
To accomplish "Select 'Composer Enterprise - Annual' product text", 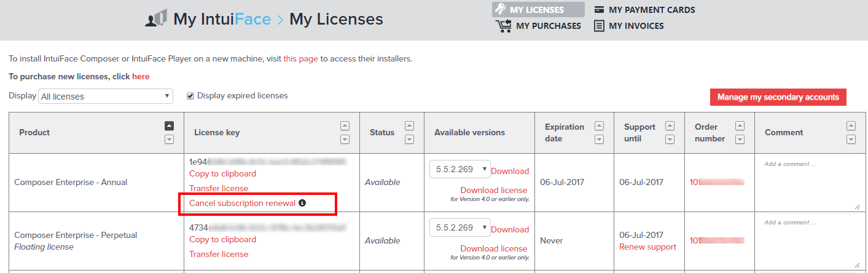I will pos(71,182).
